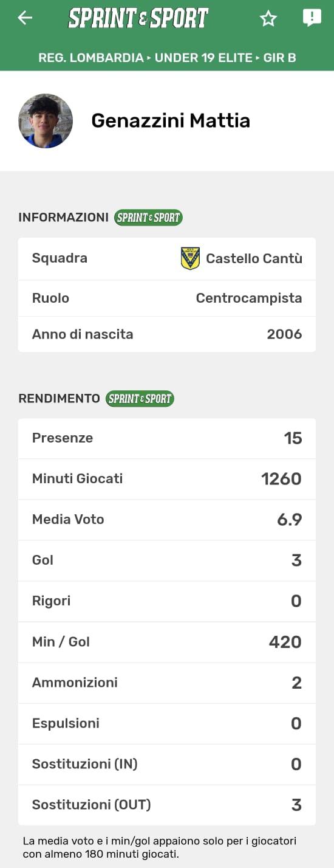Viewport: 334px width, 868px height.
Task: Tap the back arrow icon
Action: pos(25,18)
